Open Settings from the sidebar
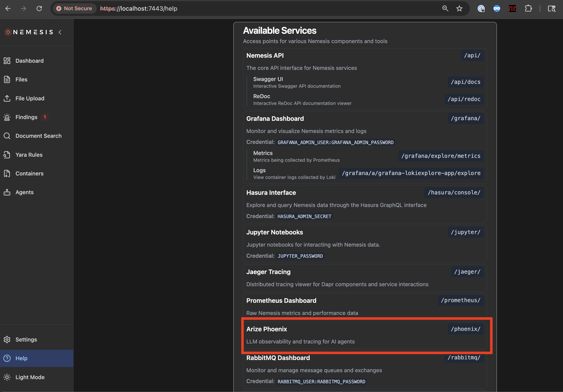Viewport: 563px width, 392px height. [26, 340]
